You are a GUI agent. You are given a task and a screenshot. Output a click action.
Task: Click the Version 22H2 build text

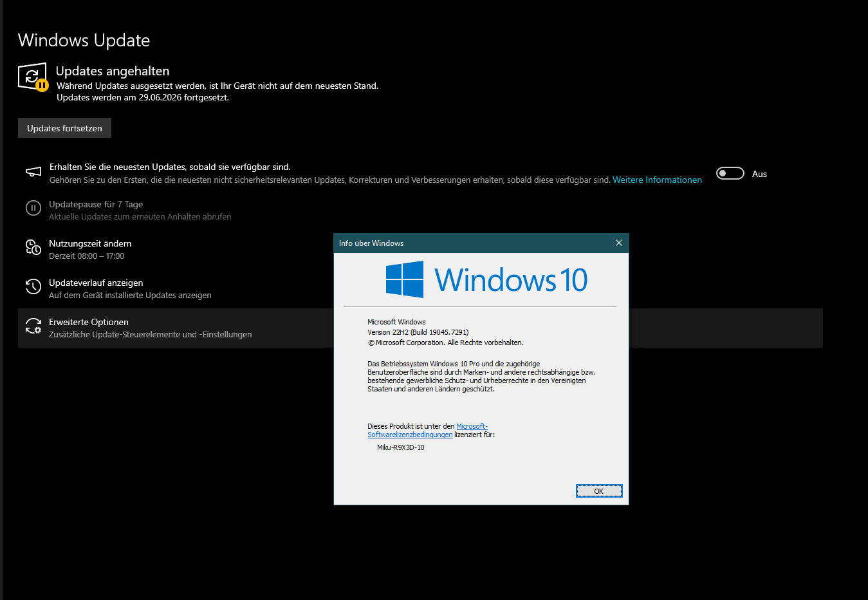tap(418, 332)
